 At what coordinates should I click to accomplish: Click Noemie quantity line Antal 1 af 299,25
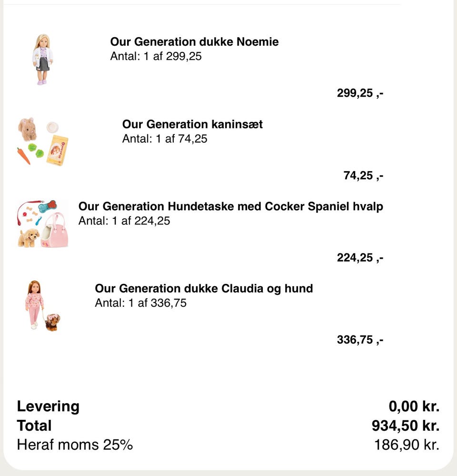(x=156, y=56)
